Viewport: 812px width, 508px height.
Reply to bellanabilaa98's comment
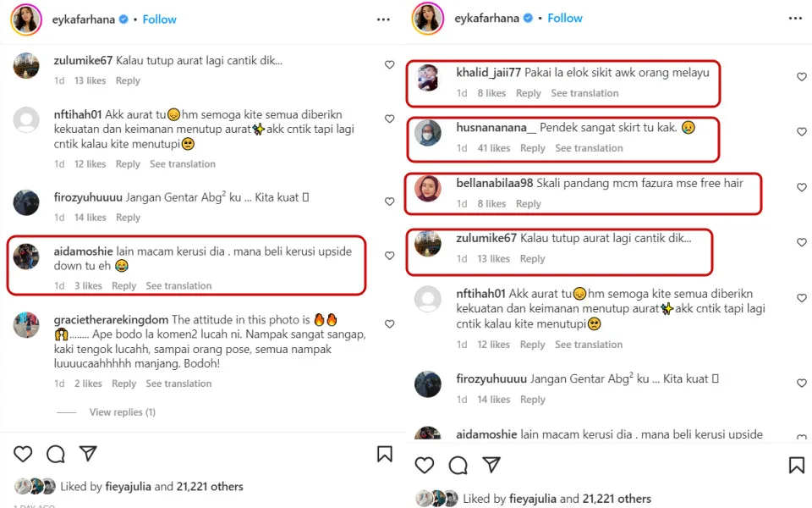(528, 204)
